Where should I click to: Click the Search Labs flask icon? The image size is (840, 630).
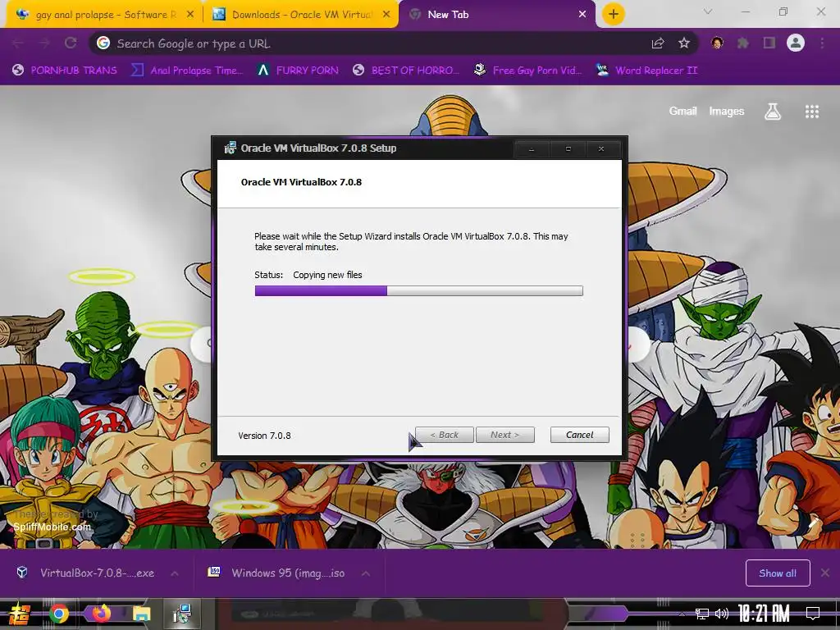click(773, 112)
